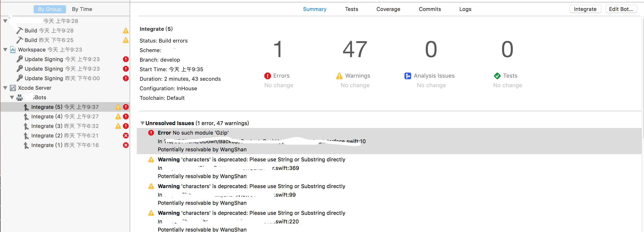Click hammer icon of Build 今天 上午9:28
The width and height of the screenshot is (644, 232).
(20, 31)
